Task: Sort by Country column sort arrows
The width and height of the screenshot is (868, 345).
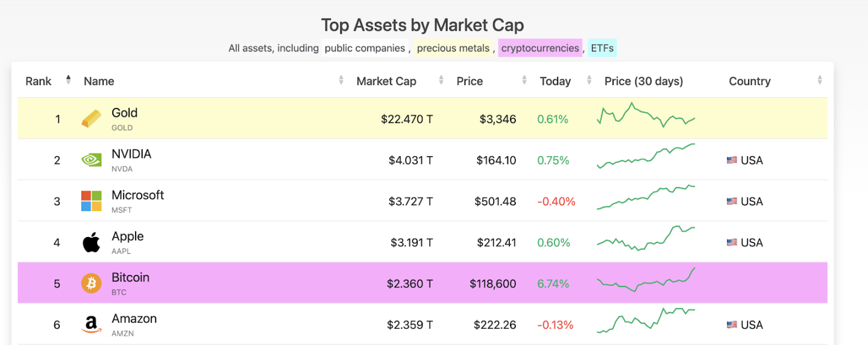Action: [820, 80]
